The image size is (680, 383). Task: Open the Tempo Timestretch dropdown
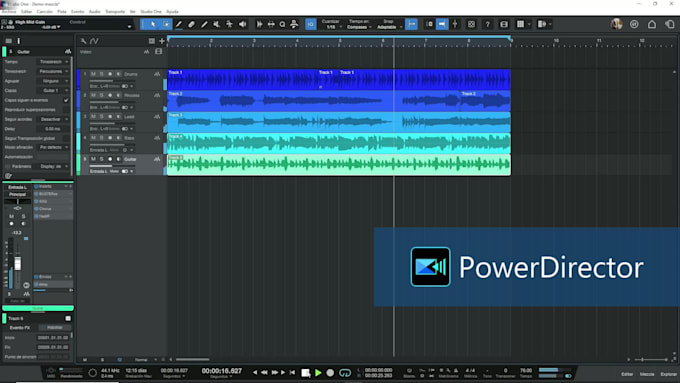click(53, 62)
